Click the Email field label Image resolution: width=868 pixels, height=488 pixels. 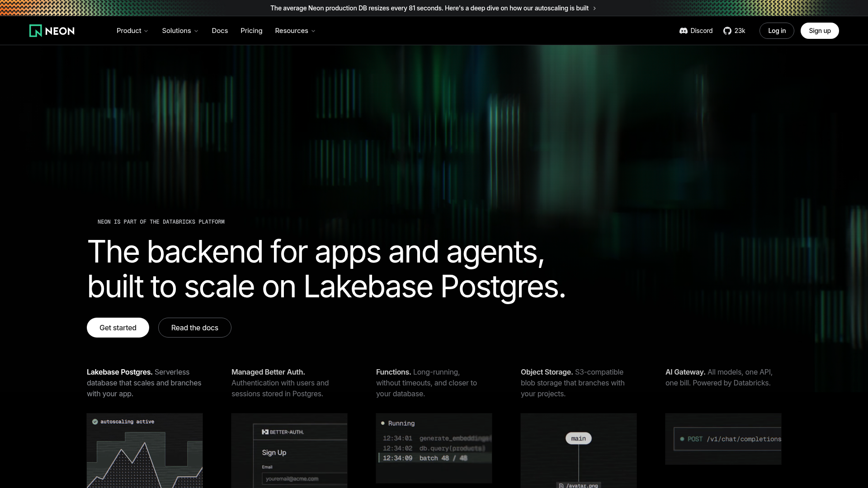point(267,467)
